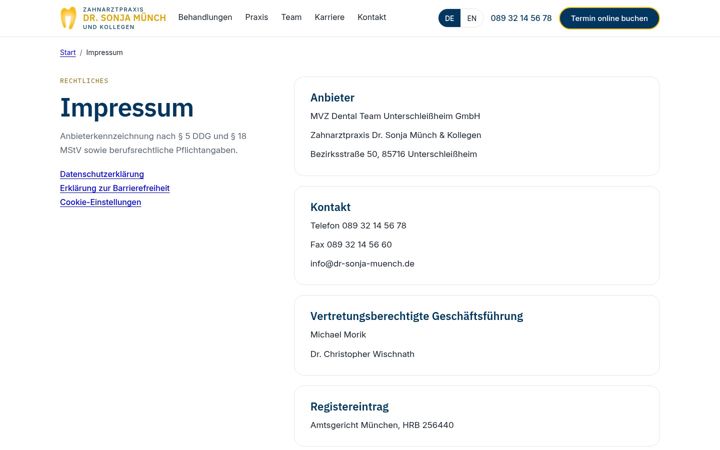Click Amtsgericht München, HRB 256440 text
The width and height of the screenshot is (720, 450).
click(x=382, y=425)
